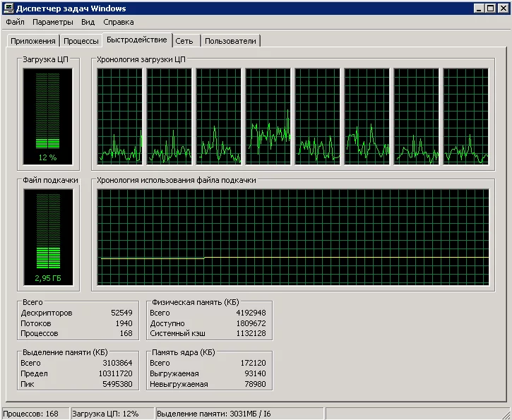Click the window resize grip in the corner
Screen dimensions: 512x420
506,414
